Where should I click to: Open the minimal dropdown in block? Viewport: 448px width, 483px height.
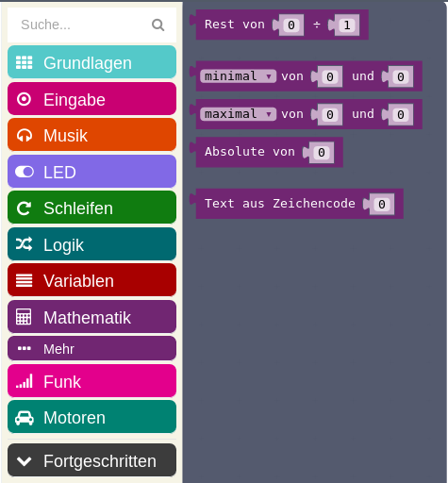[238, 76]
